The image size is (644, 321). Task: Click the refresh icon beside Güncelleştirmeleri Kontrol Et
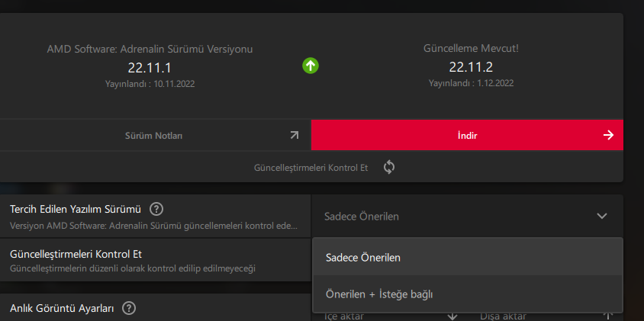point(389,168)
